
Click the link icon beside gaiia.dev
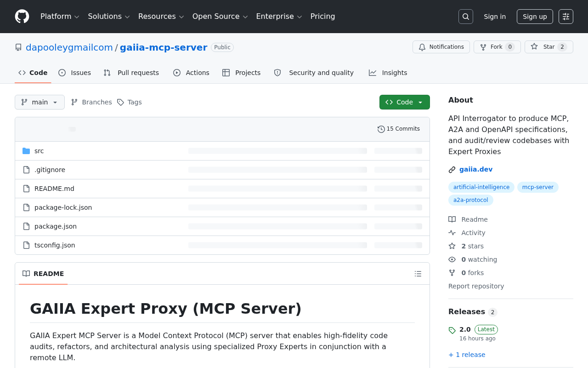point(452,170)
